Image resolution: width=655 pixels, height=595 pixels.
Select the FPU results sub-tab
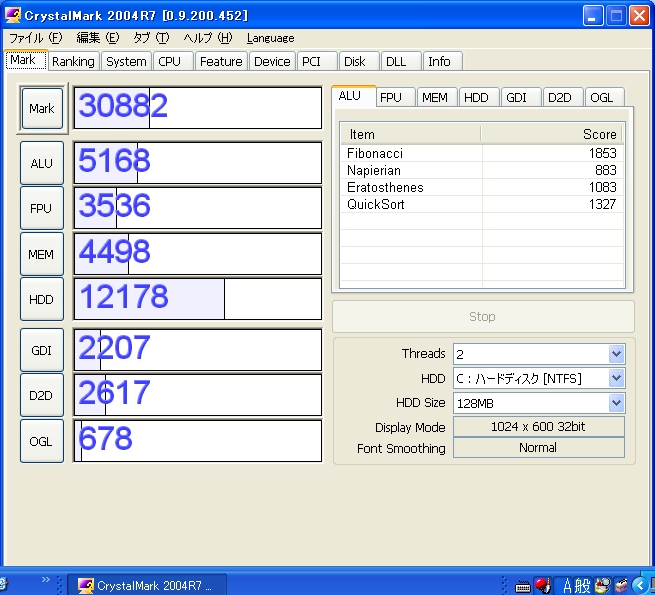click(x=395, y=97)
